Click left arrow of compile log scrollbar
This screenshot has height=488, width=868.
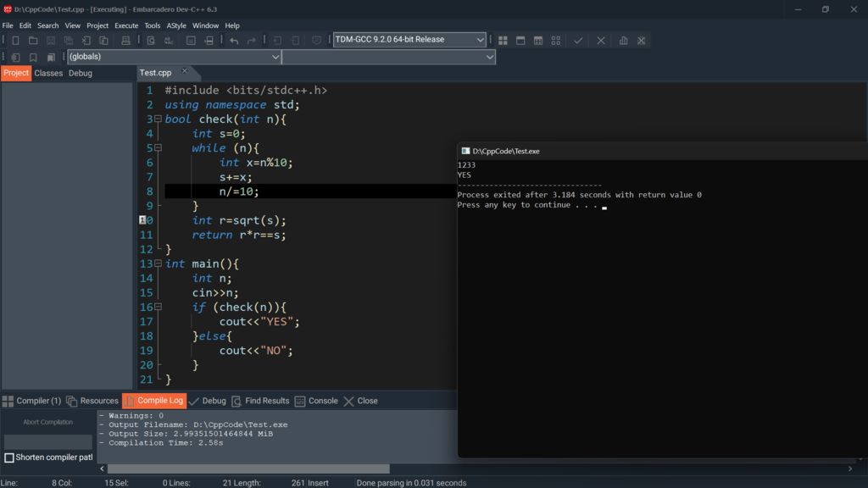[102, 469]
